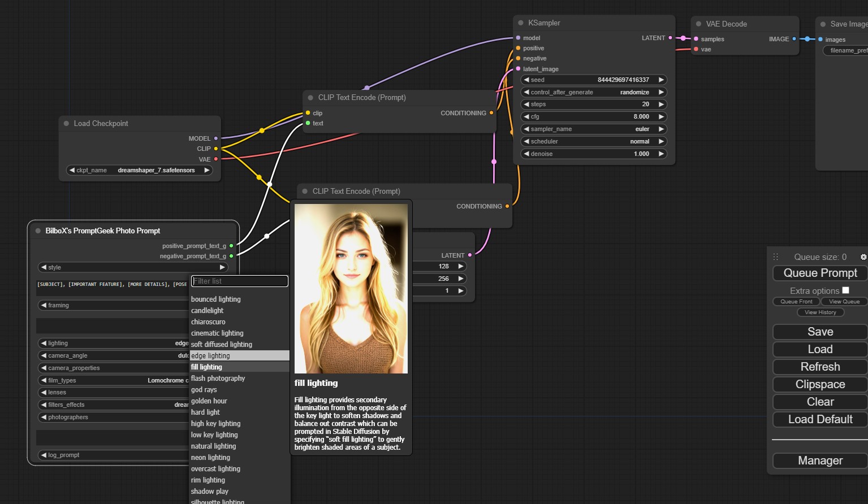
Task: Click the KSampler model input socket
Action: point(518,38)
